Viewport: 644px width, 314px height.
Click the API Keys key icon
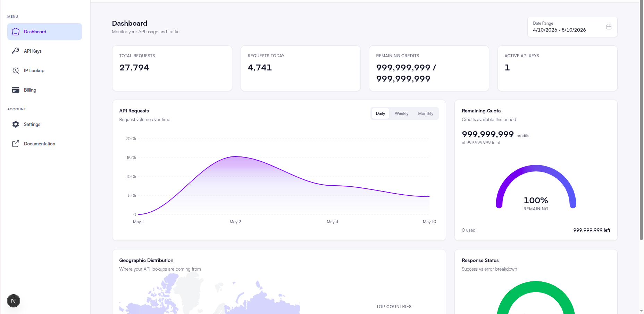point(16,51)
